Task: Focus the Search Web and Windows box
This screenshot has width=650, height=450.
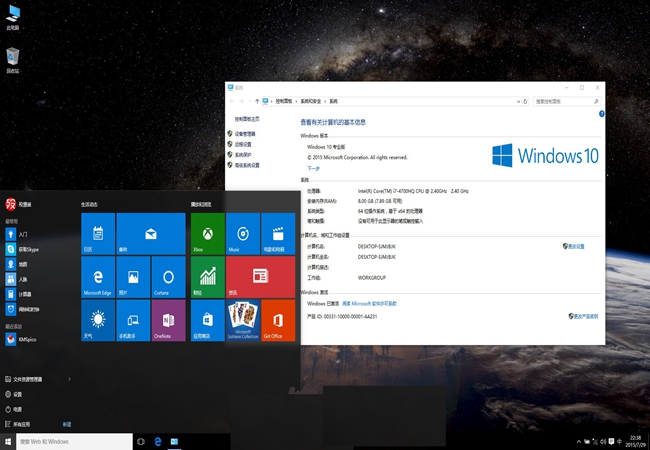Action: [x=74, y=442]
